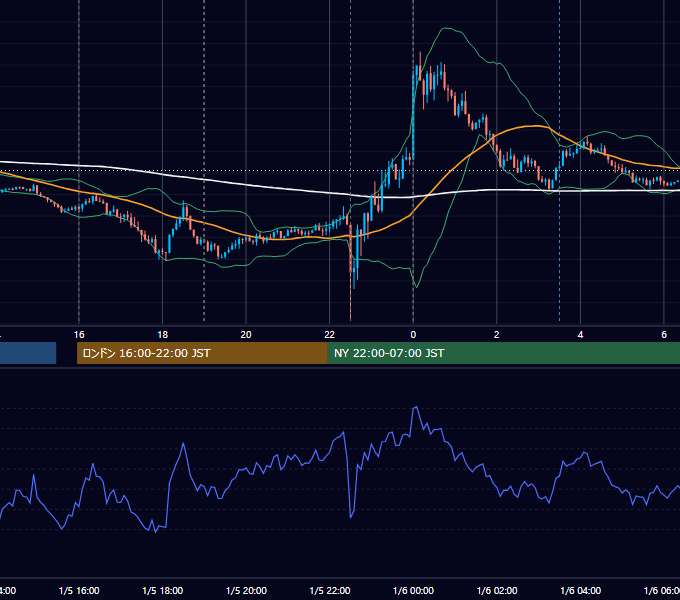Click the top of the upper green band
The image size is (680, 600).
pyautogui.click(x=446, y=28)
